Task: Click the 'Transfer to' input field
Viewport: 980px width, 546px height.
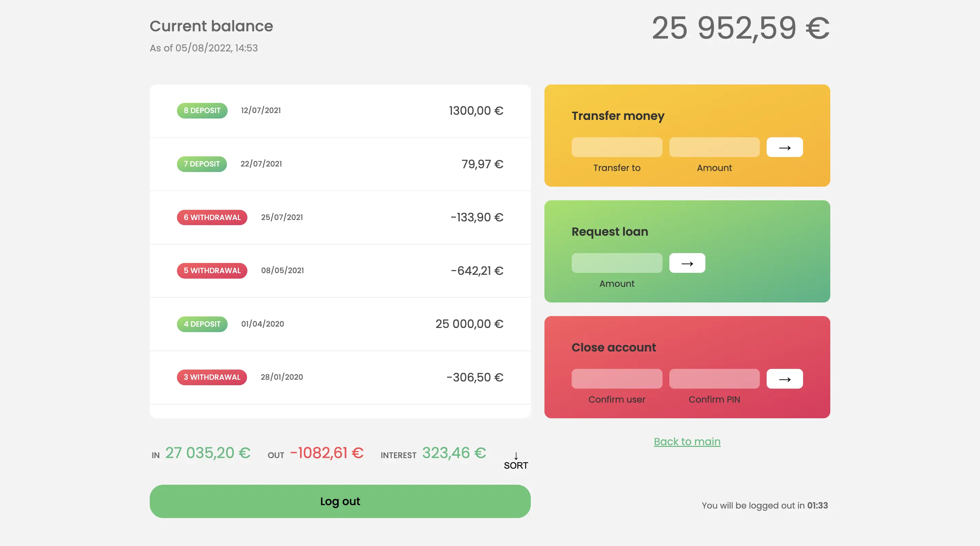Action: (x=617, y=147)
